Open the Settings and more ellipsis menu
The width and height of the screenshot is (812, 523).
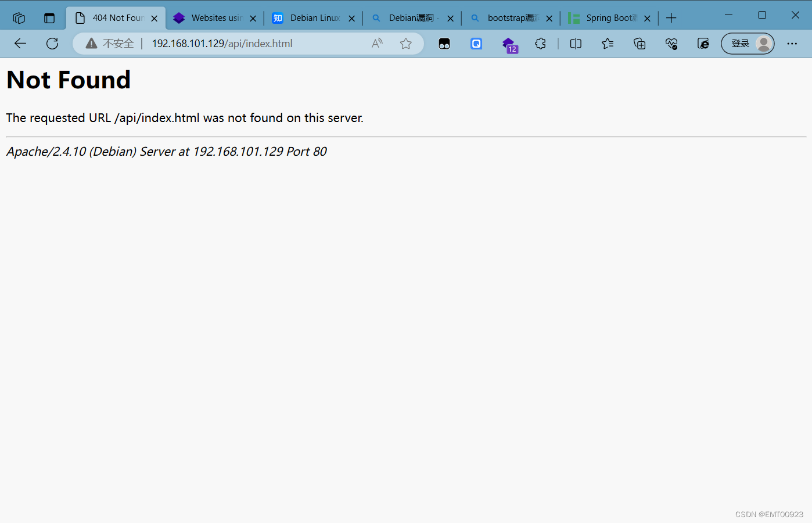pyautogui.click(x=792, y=44)
